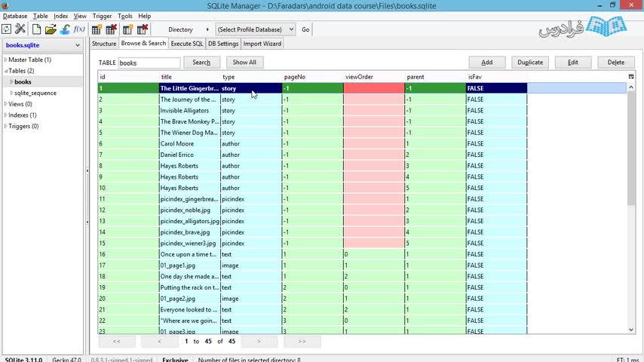This screenshot has width=644, height=362.
Task: Click the Show All button
Action: coord(244,63)
